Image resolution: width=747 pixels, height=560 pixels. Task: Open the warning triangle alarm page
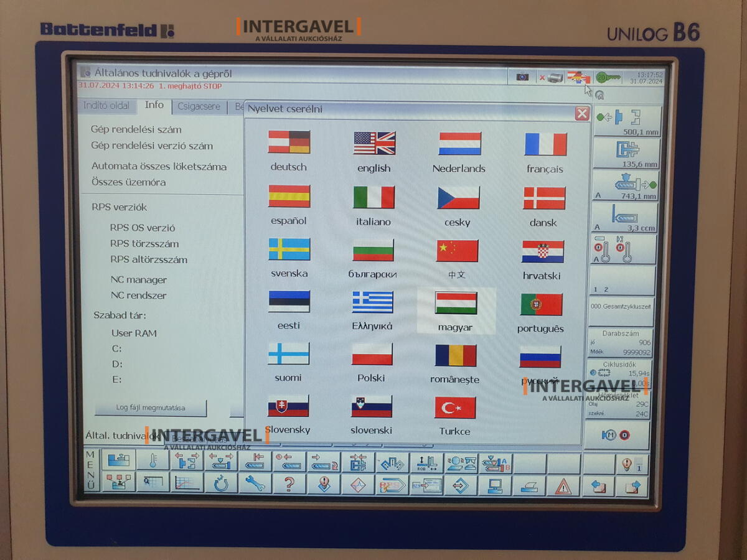(x=563, y=486)
